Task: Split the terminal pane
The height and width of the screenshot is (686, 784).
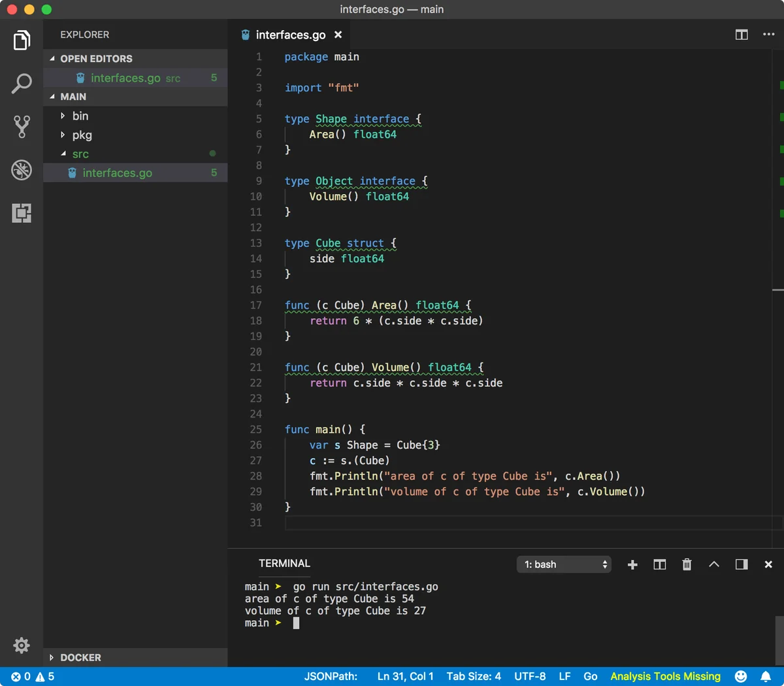Action: (660, 564)
